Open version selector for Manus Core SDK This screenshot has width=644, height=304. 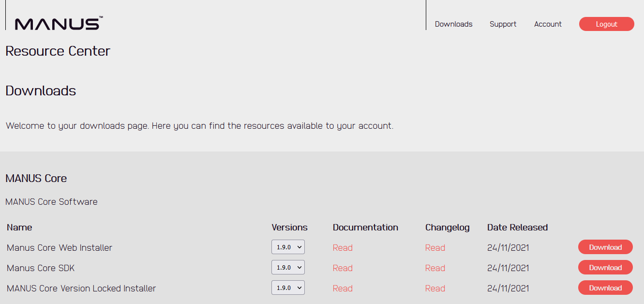288,267
